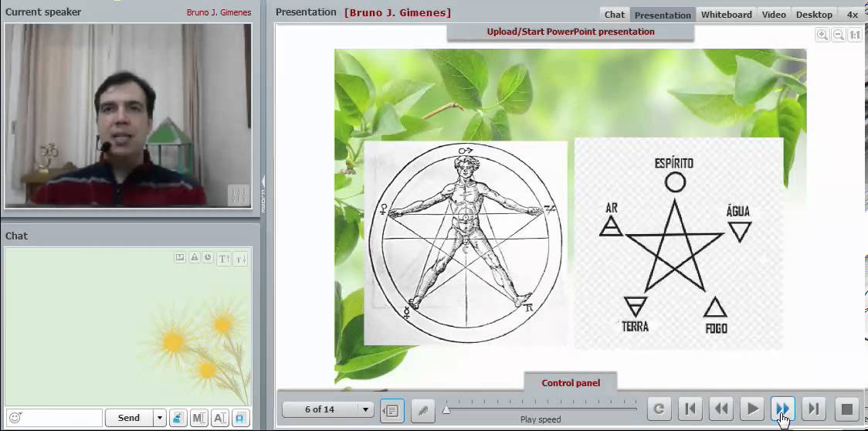Toggle the slide list panel button
This screenshot has height=431, width=868.
point(392,410)
